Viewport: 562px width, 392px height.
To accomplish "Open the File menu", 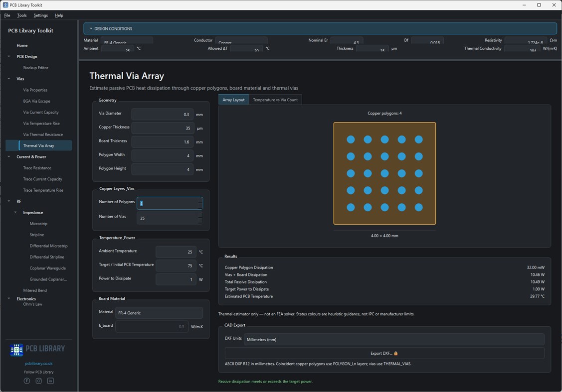I will [7, 15].
